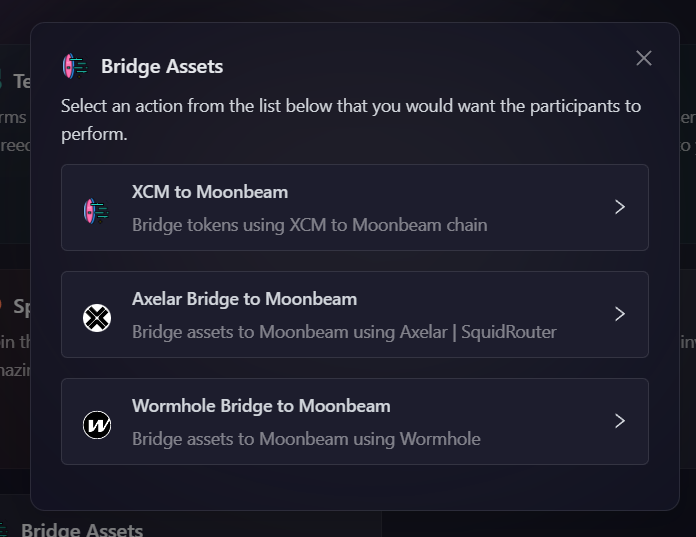The height and width of the screenshot is (537, 696).
Task: Select XCM to Moonbeam title
Action: click(210, 192)
